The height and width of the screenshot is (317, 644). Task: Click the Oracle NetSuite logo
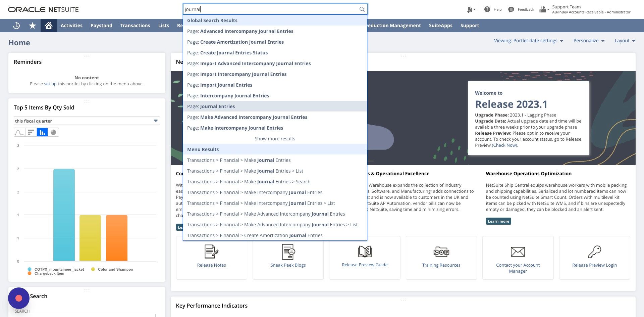(44, 9)
